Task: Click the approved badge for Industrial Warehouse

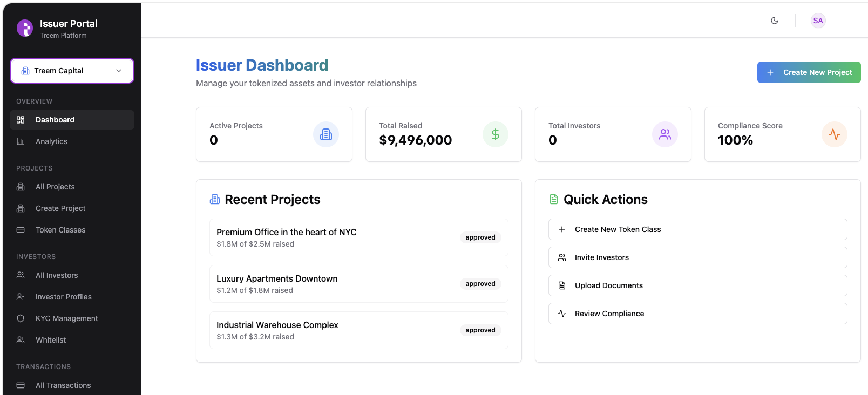Action: (x=480, y=330)
